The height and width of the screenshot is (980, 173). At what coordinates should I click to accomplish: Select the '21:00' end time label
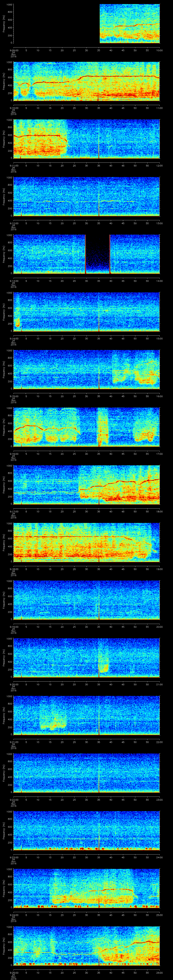(x=159, y=684)
